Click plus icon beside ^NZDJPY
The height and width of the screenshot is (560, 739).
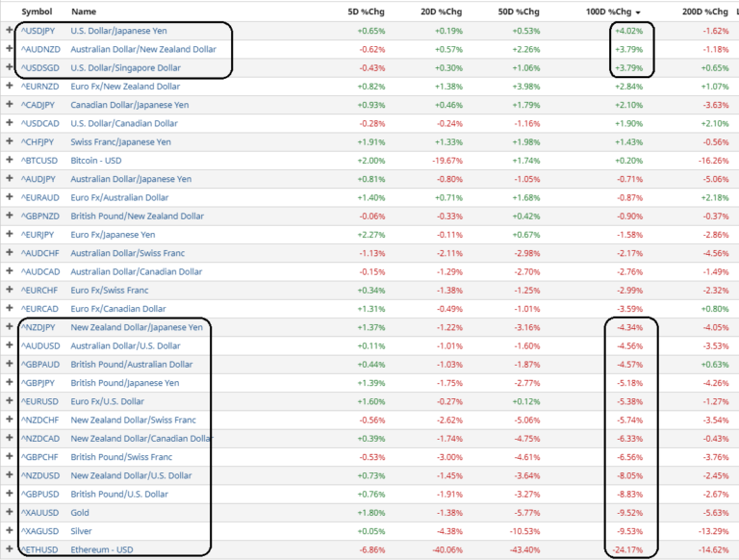coord(10,327)
